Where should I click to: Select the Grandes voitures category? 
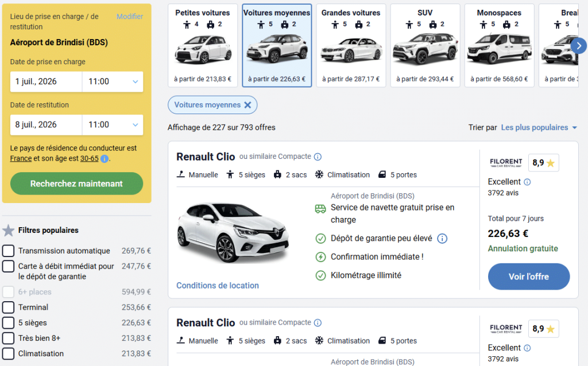point(351,45)
